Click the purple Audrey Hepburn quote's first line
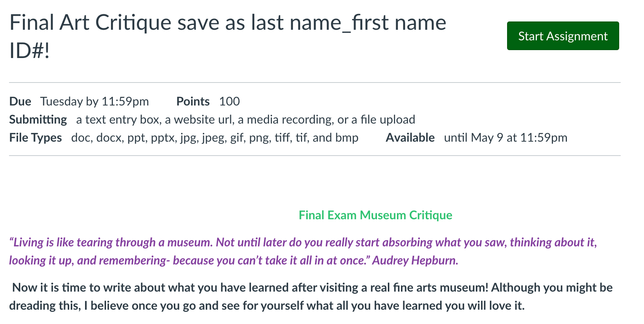The height and width of the screenshot is (324, 644). 303,242
